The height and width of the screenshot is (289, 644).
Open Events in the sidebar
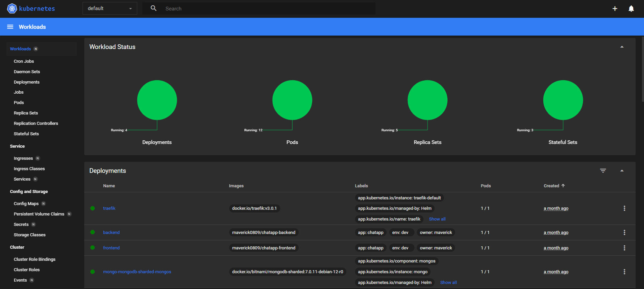pyautogui.click(x=20, y=280)
